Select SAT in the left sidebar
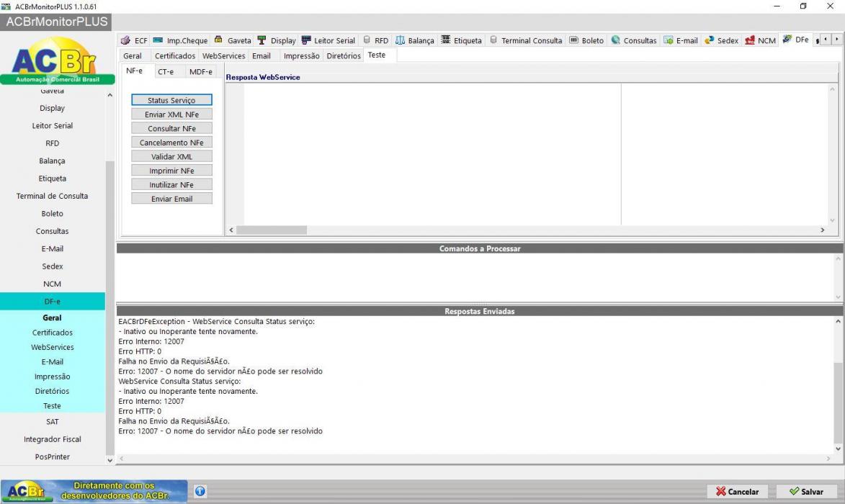The height and width of the screenshot is (504, 845). point(53,422)
